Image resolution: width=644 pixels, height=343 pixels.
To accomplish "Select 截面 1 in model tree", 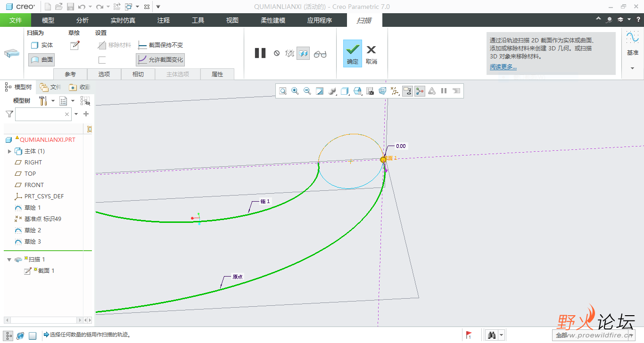I will coord(46,271).
